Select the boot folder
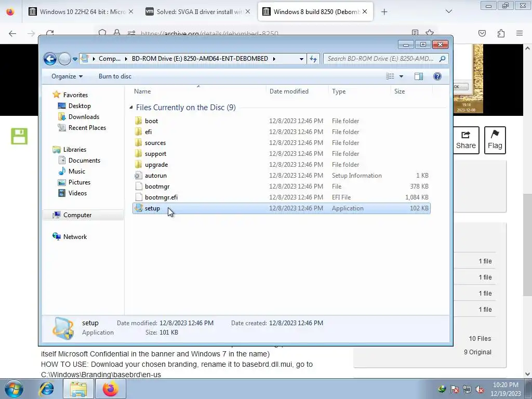The width and height of the screenshot is (532, 399). click(x=282, y=121)
